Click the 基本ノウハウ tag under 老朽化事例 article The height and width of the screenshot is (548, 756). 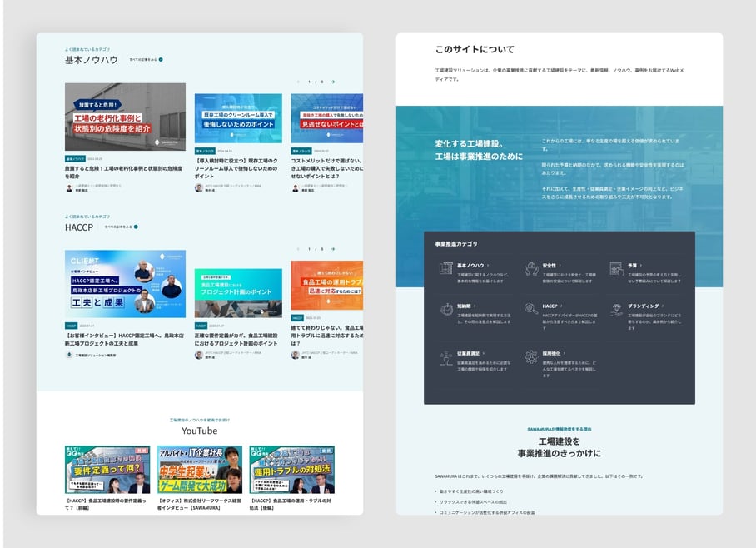pos(75,159)
